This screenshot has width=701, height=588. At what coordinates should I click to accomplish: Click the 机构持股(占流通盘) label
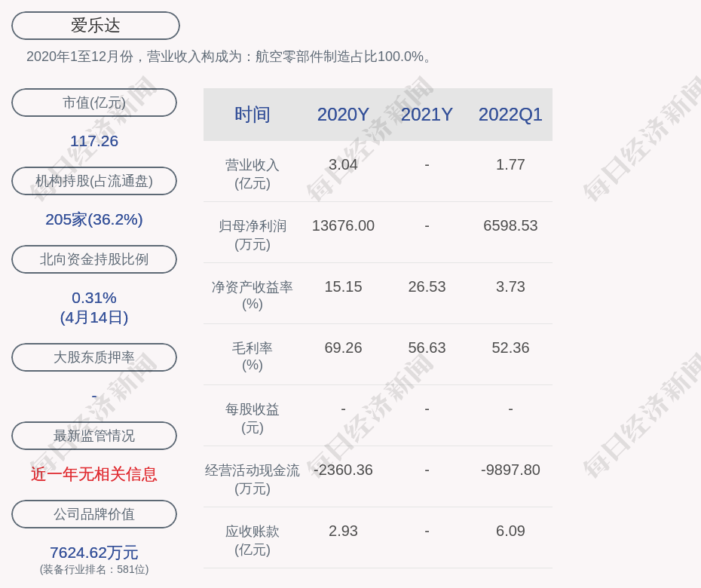click(94, 181)
